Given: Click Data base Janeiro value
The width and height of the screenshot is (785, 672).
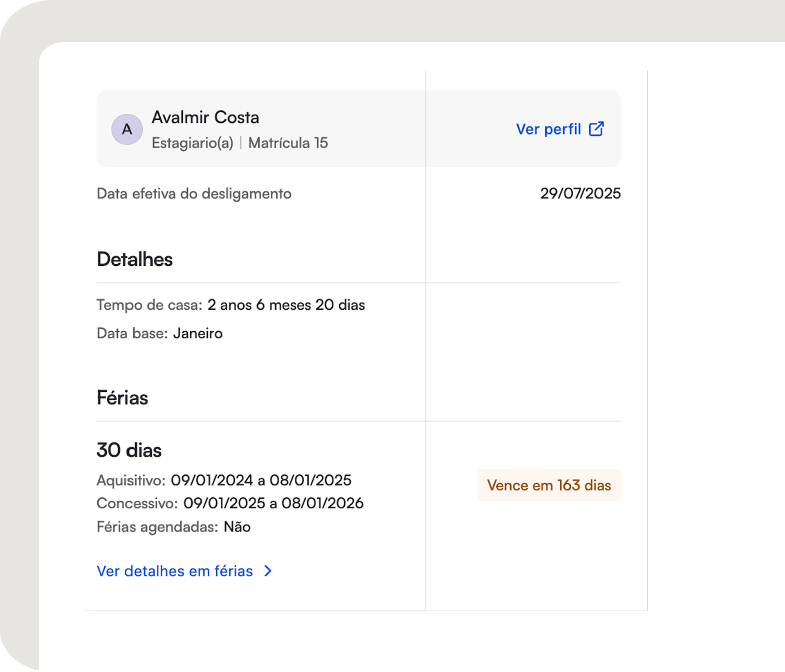Looking at the screenshot, I should coord(197,333).
